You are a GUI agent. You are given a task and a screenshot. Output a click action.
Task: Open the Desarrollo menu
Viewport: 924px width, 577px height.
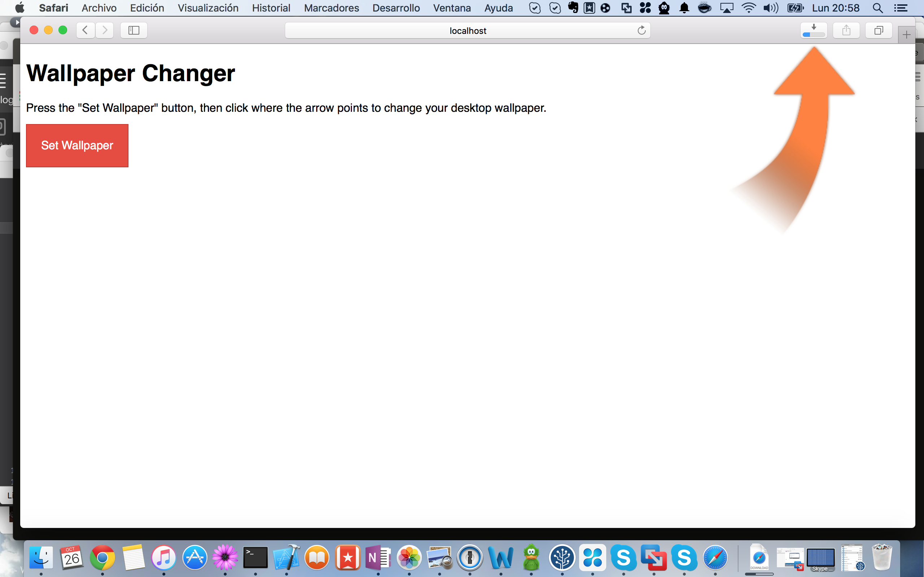point(396,8)
